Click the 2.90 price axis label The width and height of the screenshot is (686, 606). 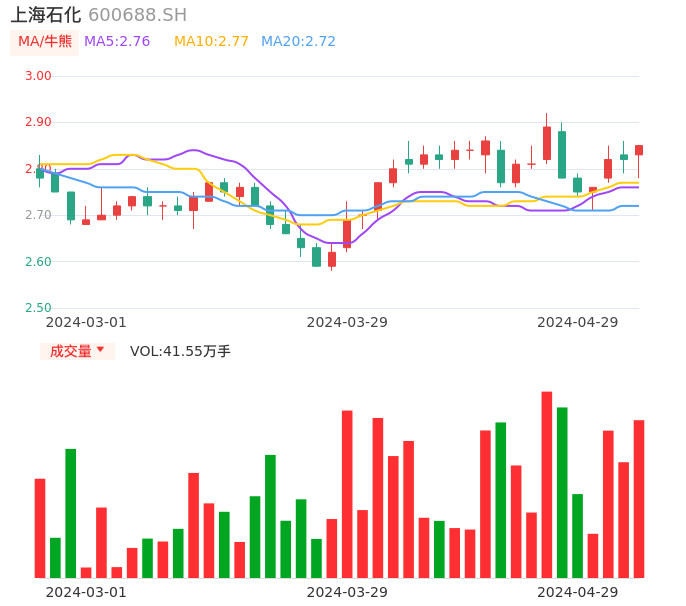(38, 122)
